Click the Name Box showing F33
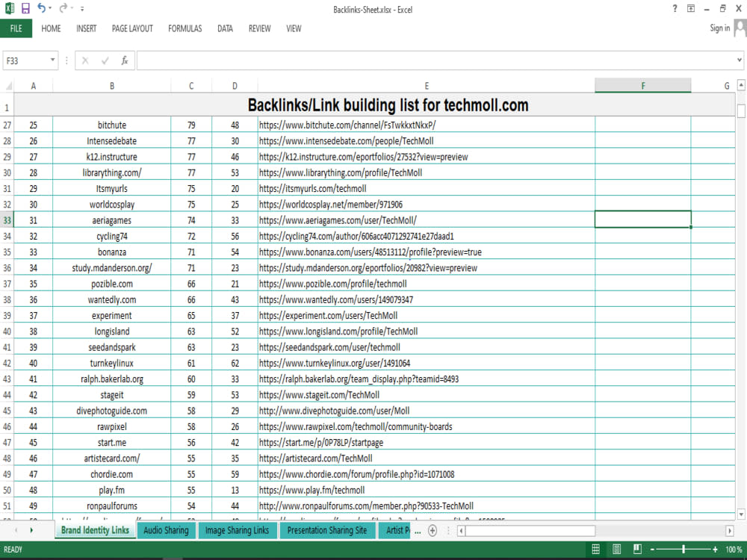Screen dimensions: 747x560 25,61
